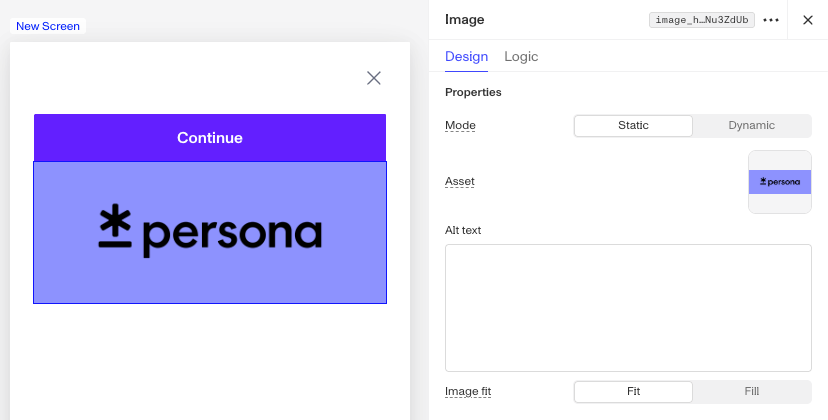Click the Alt text label
The image size is (828, 420).
(x=463, y=230)
